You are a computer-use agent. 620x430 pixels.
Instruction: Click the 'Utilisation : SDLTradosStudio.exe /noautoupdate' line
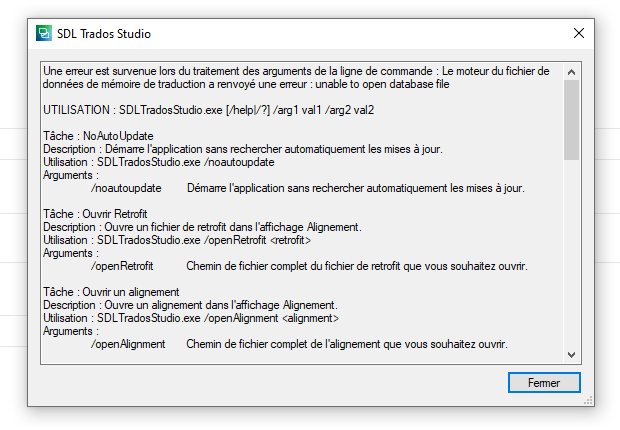tap(160, 162)
